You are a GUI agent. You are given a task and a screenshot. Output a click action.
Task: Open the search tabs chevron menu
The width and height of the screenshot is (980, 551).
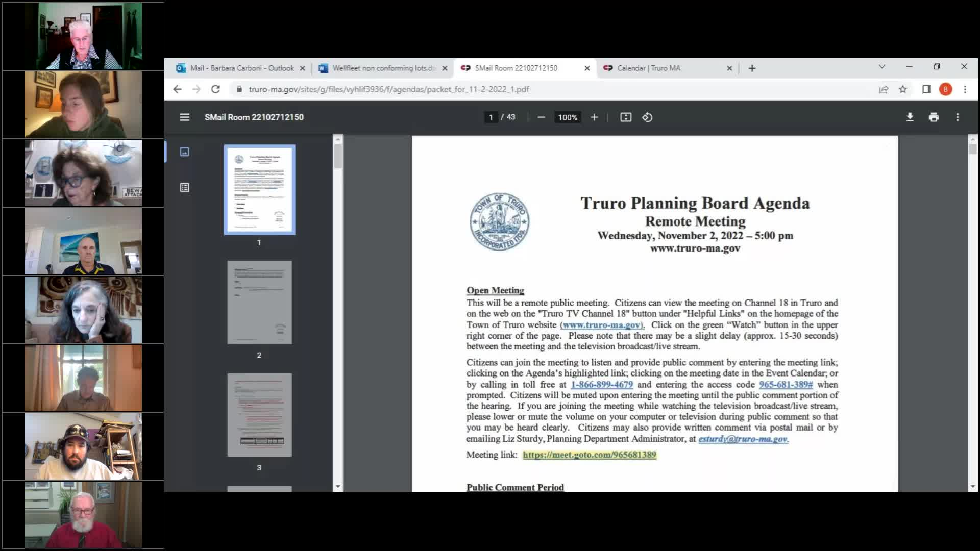click(x=881, y=67)
